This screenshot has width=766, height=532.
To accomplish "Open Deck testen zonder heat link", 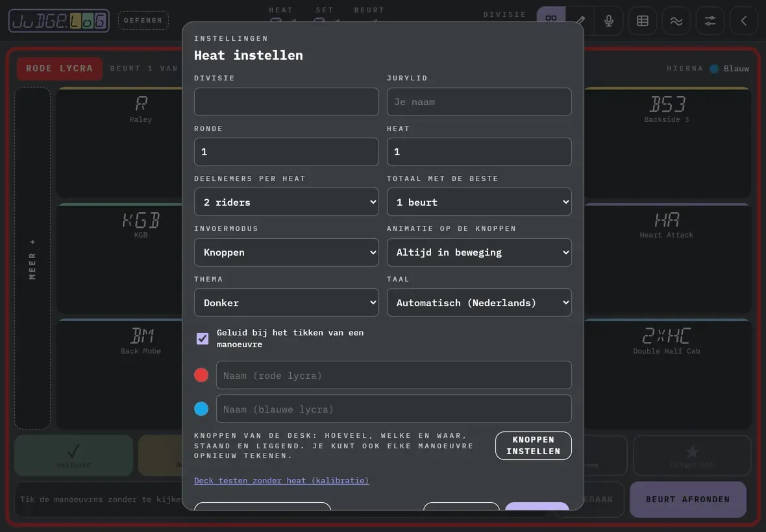I will click(x=281, y=480).
